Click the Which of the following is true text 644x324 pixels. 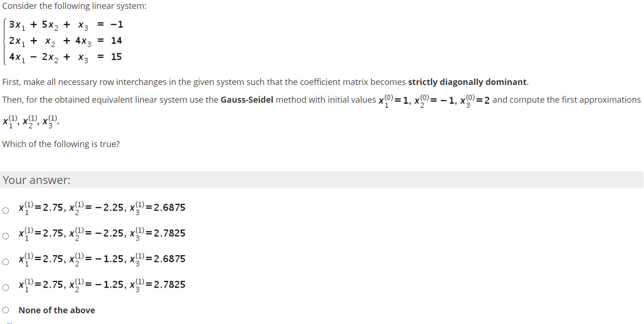coord(61,144)
